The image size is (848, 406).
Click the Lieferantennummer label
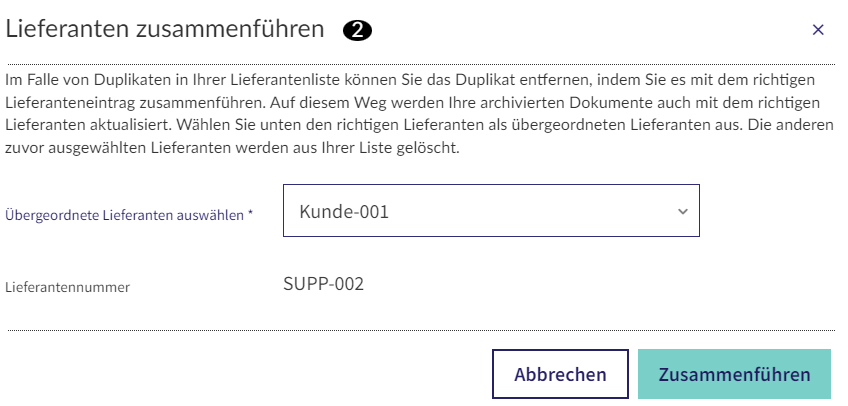[x=68, y=287]
